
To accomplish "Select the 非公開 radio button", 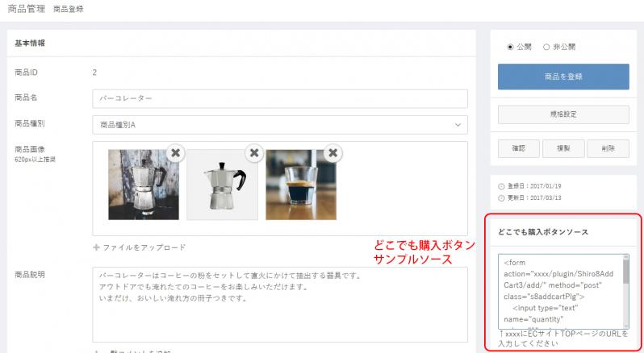I will point(546,48).
